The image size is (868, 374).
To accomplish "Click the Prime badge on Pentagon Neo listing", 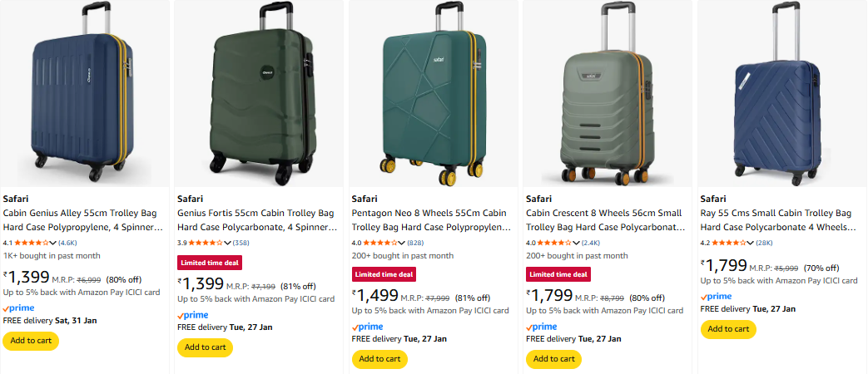I will click(367, 327).
